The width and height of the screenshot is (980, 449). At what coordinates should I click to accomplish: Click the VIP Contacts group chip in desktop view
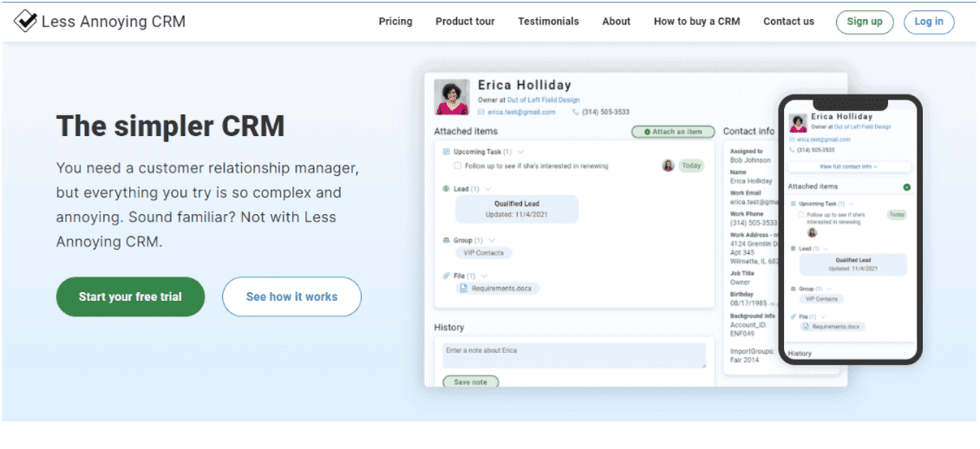pos(484,253)
